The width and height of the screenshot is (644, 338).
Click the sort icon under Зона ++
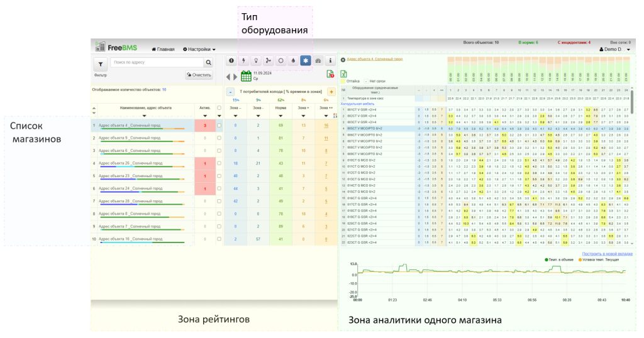tap(335, 116)
